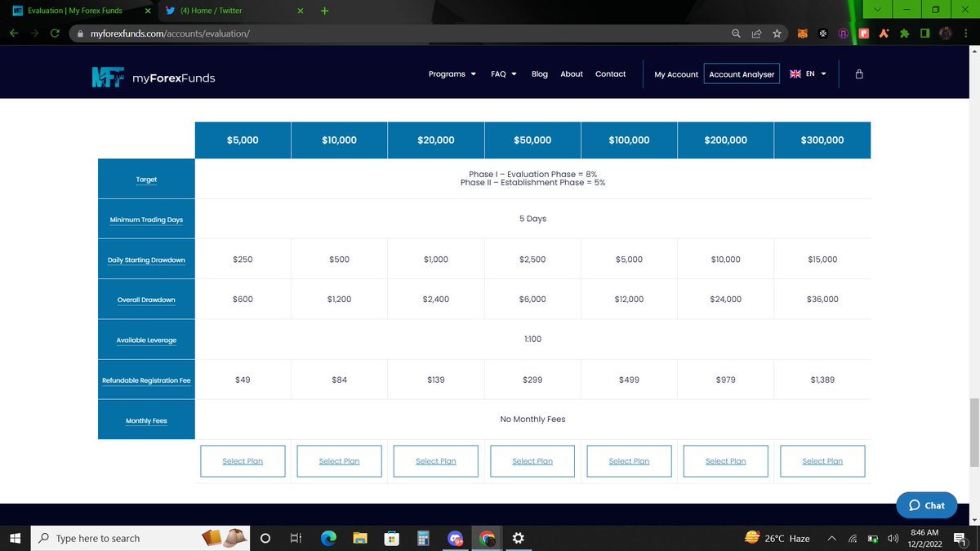
Task: Open the Contact page
Action: tap(610, 73)
